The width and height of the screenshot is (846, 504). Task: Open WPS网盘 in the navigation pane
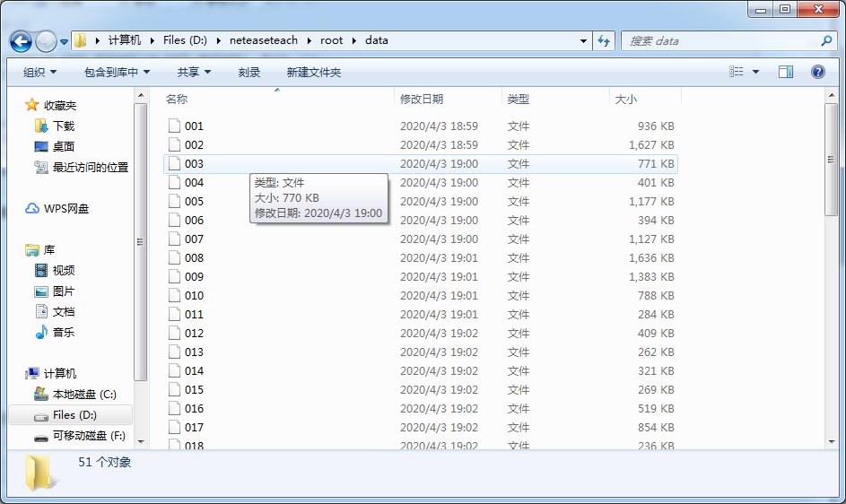(x=65, y=208)
